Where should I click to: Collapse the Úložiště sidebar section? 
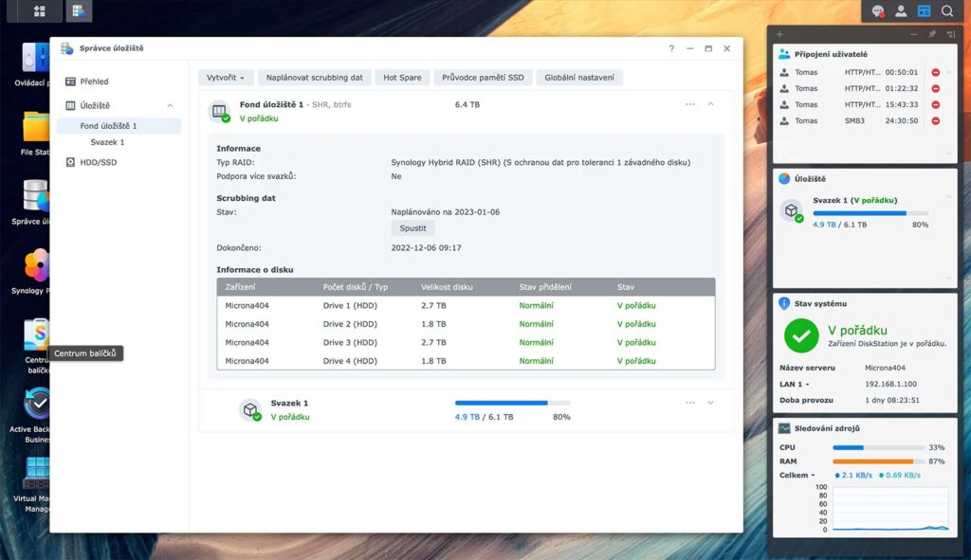pos(170,106)
